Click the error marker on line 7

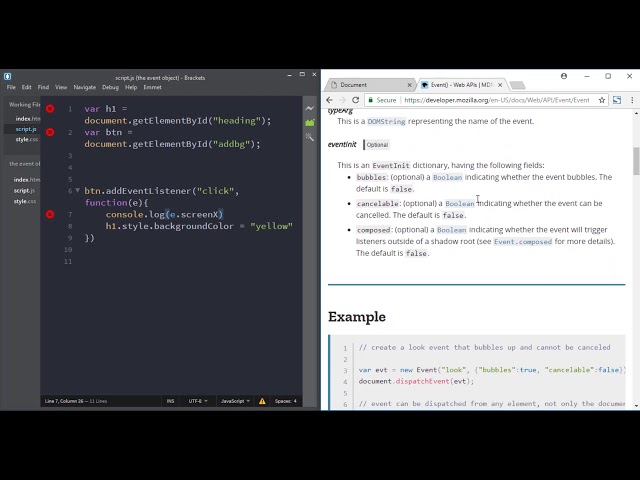click(50, 214)
